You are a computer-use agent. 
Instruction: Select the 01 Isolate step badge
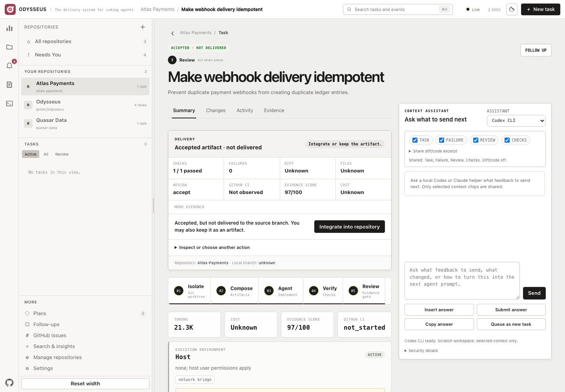179,291
